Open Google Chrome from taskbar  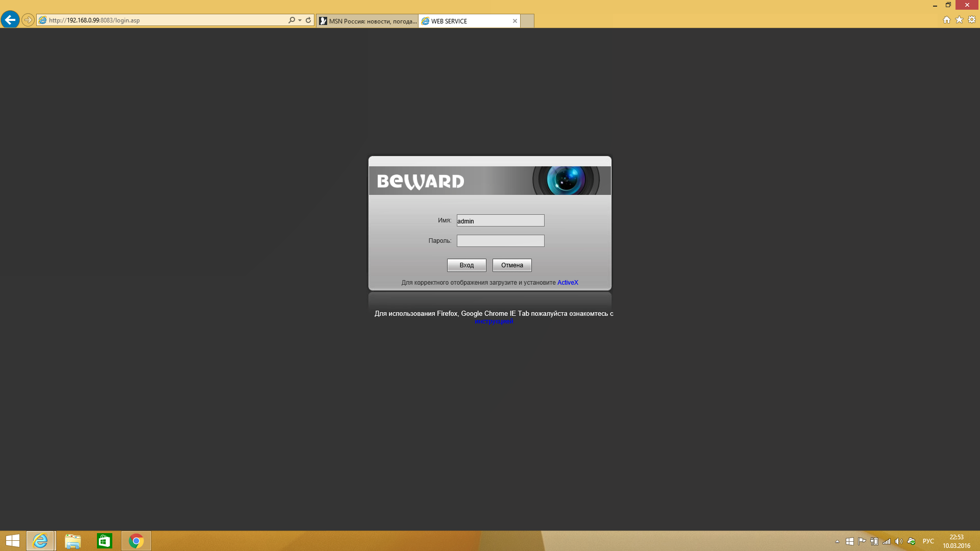136,541
